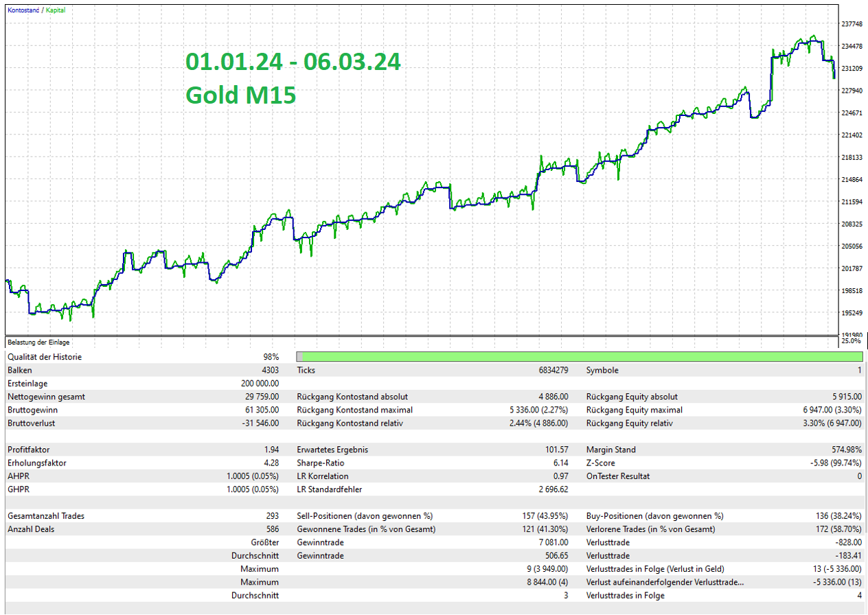868x615 pixels.
Task: Click the 'Gesamtanzahl Trades' label
Action: tap(46, 516)
